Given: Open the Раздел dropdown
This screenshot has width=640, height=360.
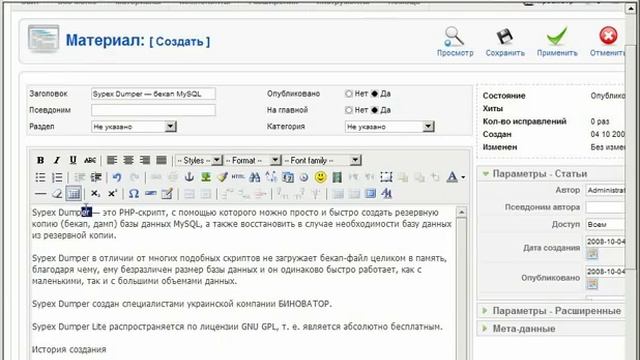Looking at the screenshot, I should tap(134, 127).
